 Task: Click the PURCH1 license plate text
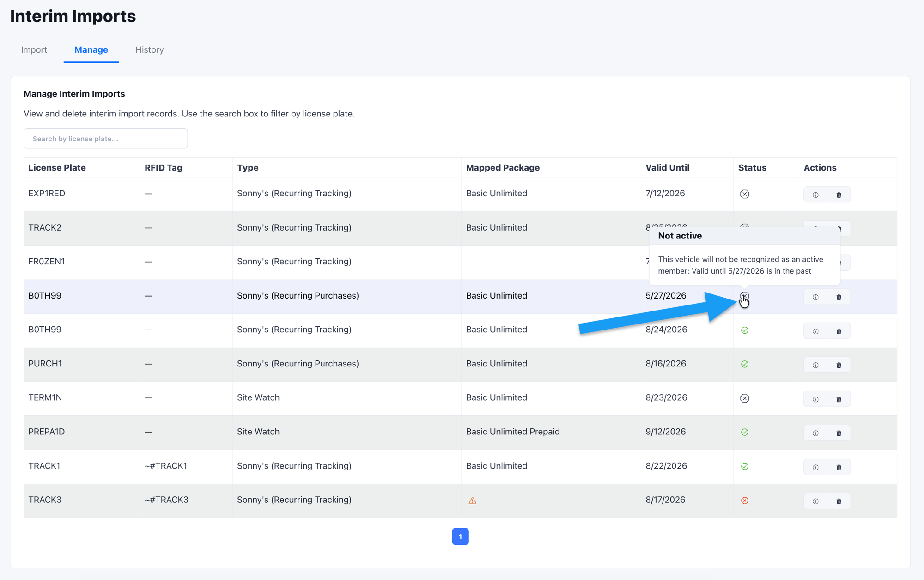click(45, 364)
